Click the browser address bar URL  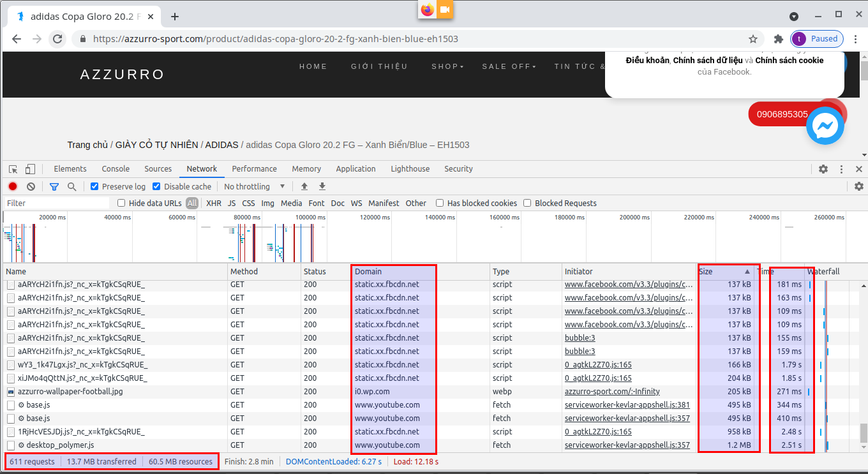pyautogui.click(x=276, y=39)
